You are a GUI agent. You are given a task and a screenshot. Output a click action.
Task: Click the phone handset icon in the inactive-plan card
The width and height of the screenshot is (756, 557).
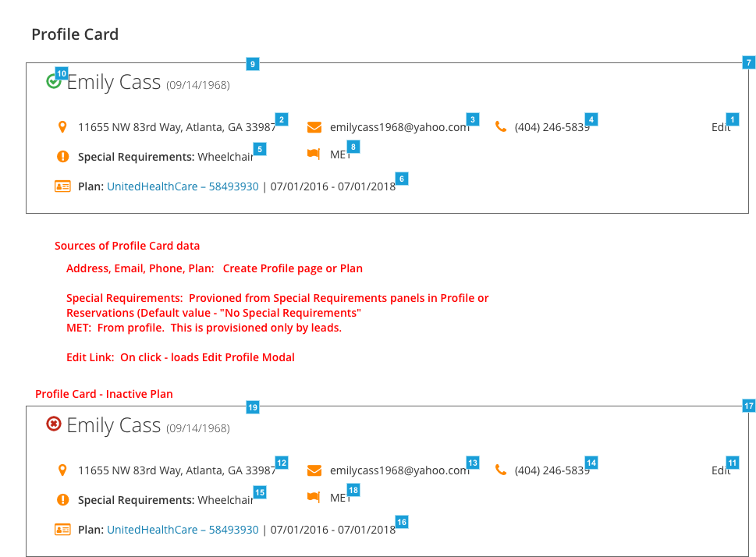[501, 470]
